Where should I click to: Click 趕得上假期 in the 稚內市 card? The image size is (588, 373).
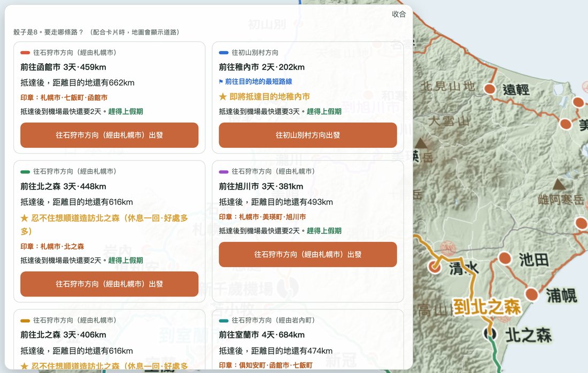point(324,111)
